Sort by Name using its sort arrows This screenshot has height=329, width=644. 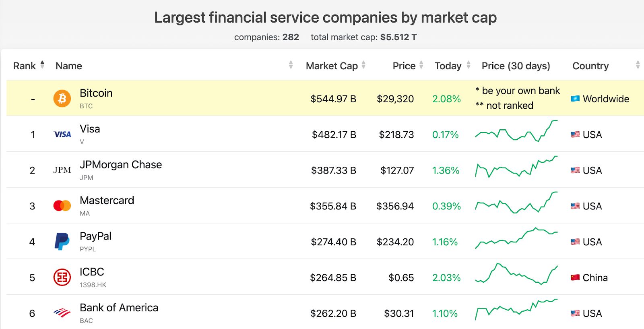click(291, 65)
